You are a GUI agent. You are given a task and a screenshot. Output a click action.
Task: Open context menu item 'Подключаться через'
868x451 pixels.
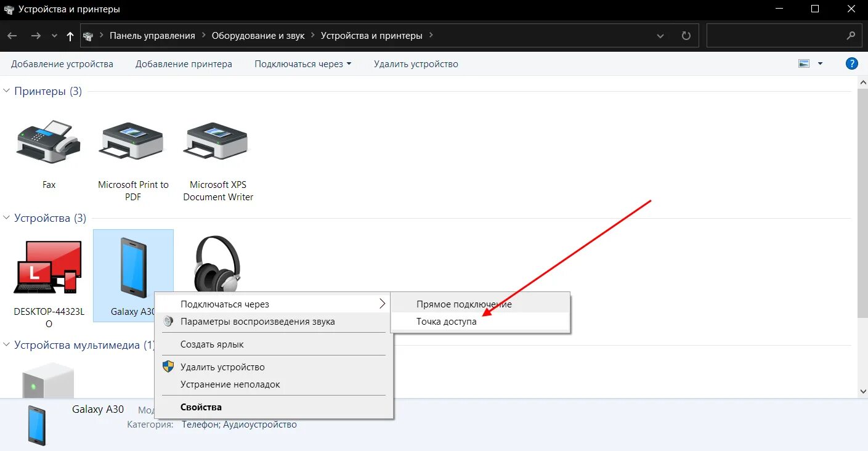274,304
